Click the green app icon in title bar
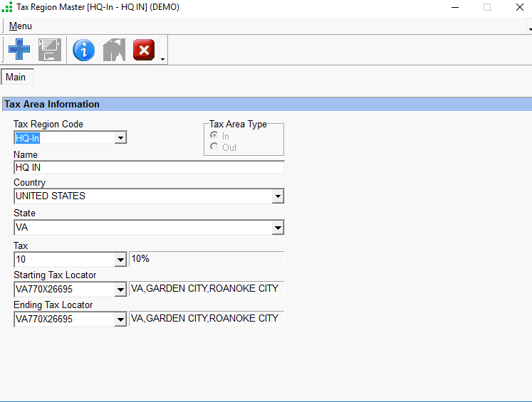Viewport: 532px width, 402px height. point(7,8)
